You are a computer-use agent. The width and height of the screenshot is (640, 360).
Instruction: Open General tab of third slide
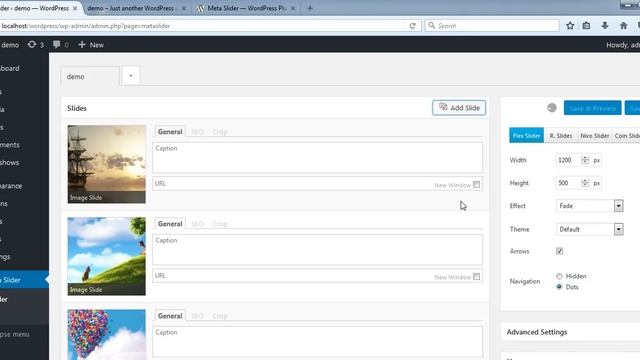point(170,316)
